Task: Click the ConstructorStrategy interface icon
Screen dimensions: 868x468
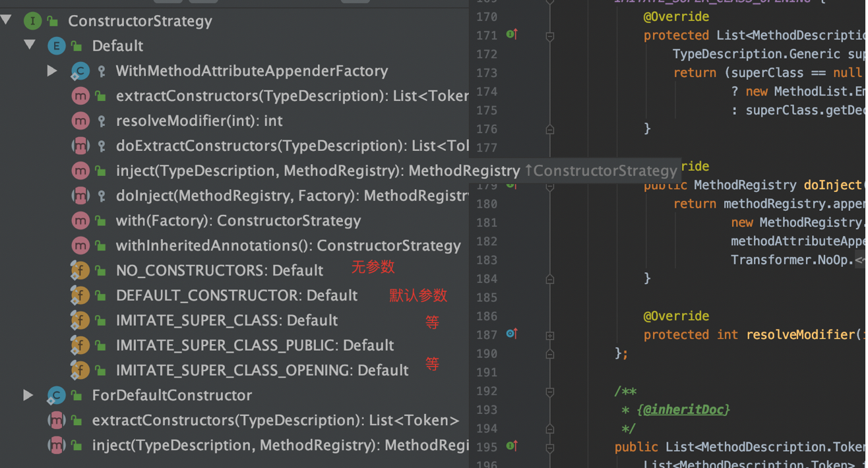Action: (x=32, y=21)
